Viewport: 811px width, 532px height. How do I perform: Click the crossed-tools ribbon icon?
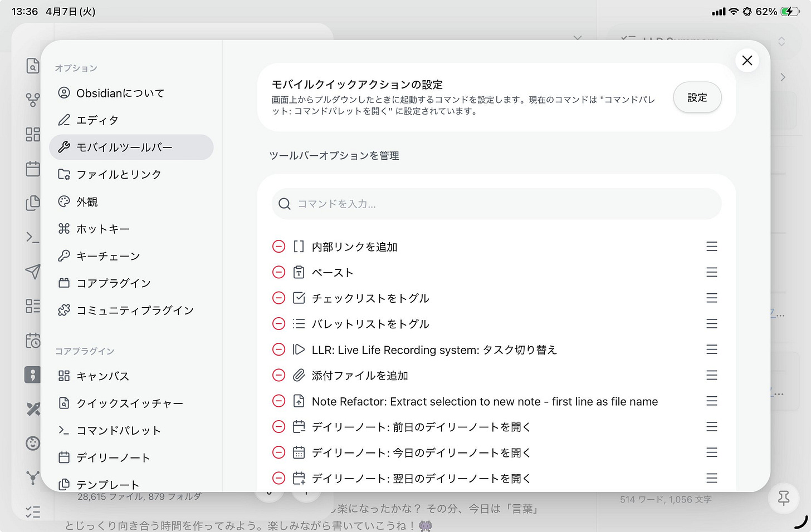(x=32, y=409)
